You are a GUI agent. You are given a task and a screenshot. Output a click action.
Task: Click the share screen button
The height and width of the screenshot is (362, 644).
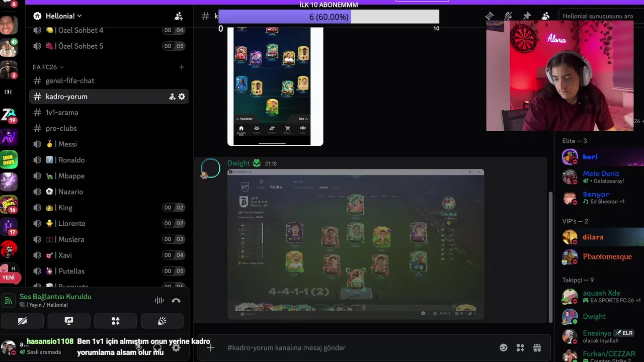[69, 321]
